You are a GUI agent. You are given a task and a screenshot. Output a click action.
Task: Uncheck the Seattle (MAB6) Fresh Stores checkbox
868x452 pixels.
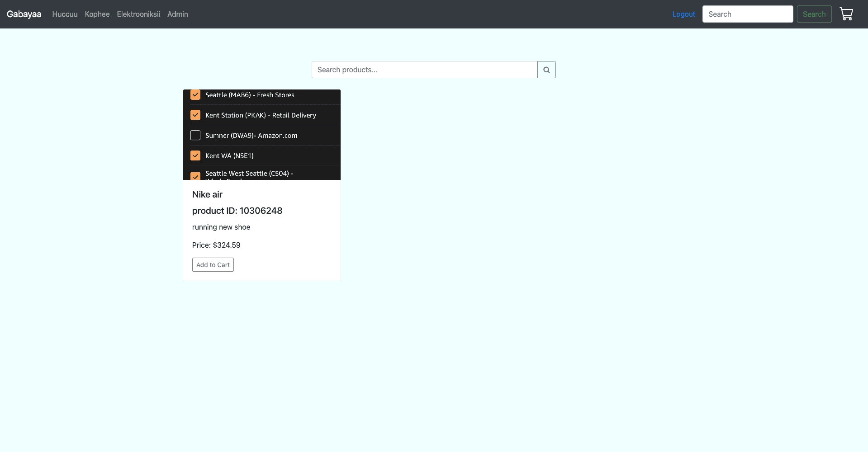pyautogui.click(x=195, y=95)
